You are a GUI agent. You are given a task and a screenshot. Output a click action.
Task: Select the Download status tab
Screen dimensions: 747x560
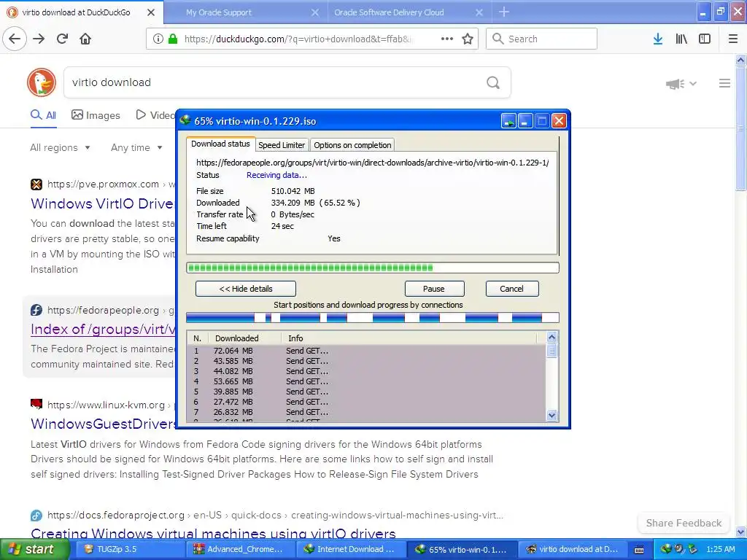coord(220,144)
